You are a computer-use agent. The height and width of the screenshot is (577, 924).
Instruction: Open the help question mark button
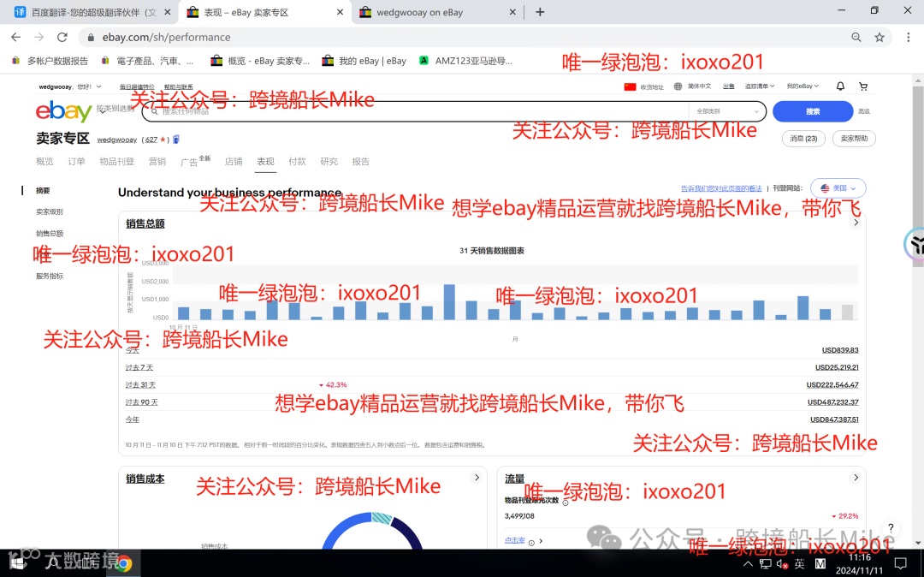pos(891,527)
